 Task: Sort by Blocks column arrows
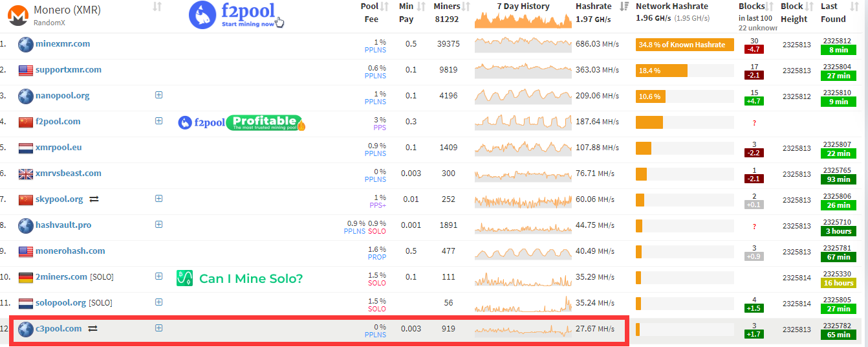(770, 7)
